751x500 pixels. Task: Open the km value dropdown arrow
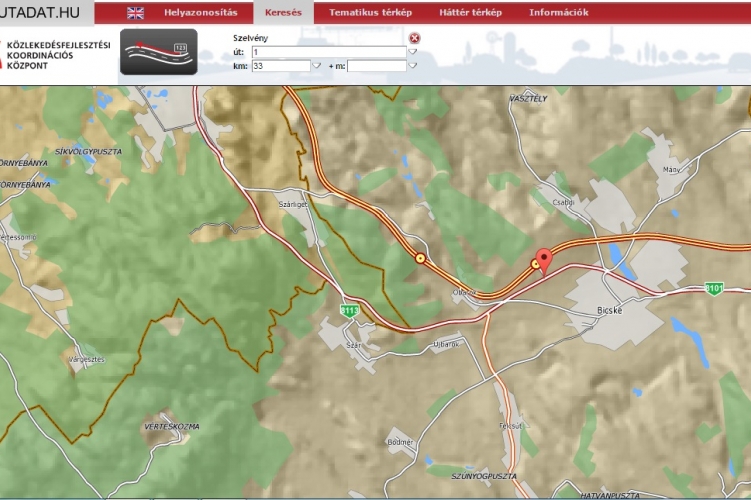[317, 66]
